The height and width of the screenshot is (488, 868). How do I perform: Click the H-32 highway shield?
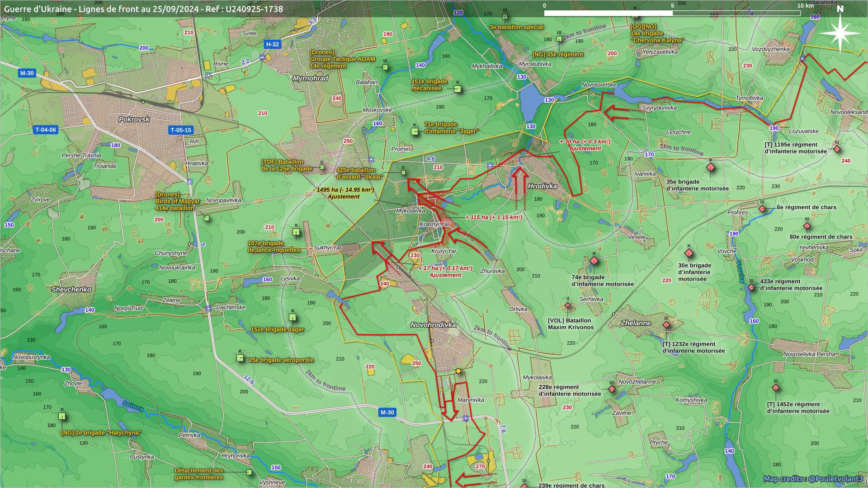(272, 44)
